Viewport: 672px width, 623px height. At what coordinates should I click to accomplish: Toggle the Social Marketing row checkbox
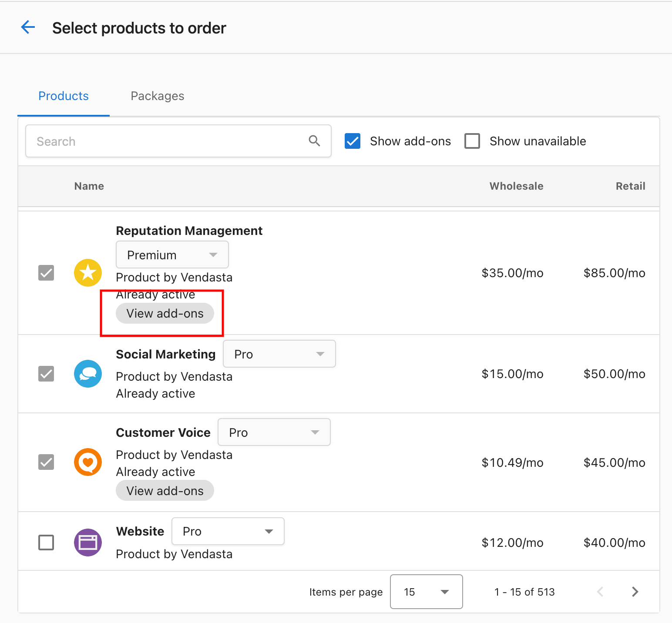[46, 374]
